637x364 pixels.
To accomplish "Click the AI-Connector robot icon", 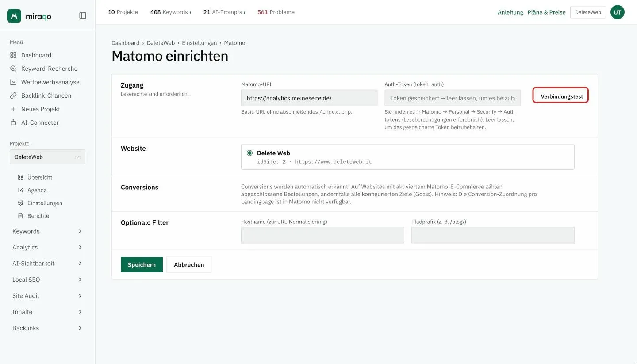I will [13, 123].
